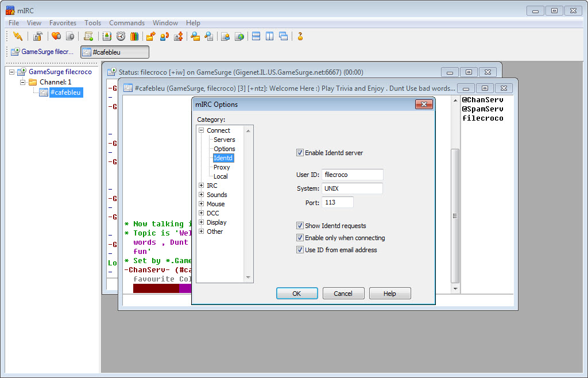Image resolution: width=588 pixels, height=378 pixels.
Task: Click the mIRC logo in title bar
Action: point(10,10)
